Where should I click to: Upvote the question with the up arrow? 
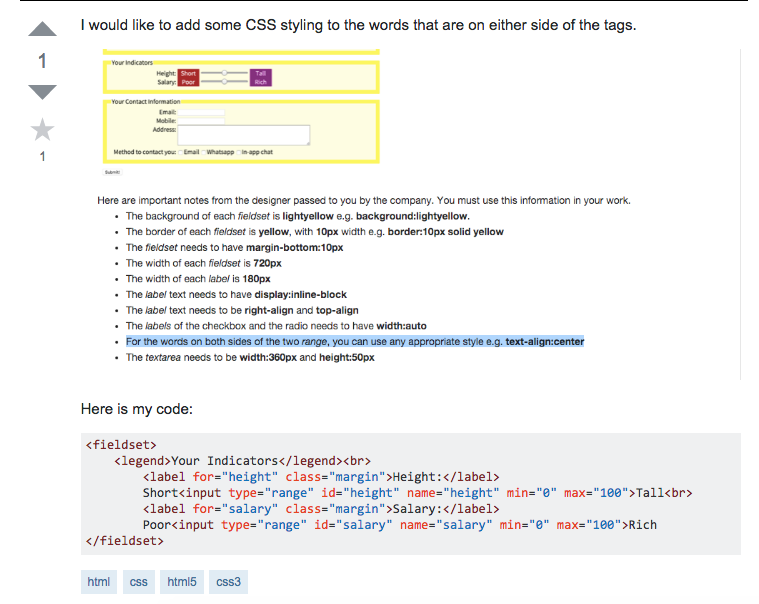41,30
